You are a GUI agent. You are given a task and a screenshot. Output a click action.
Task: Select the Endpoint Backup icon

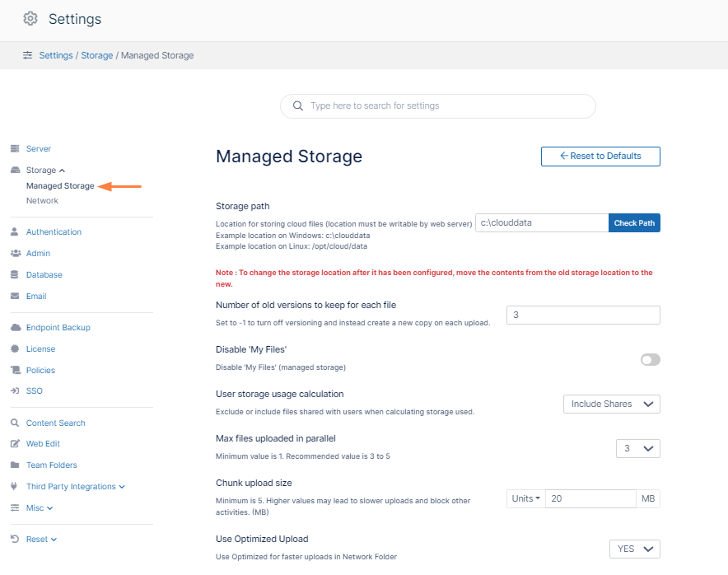coord(16,327)
